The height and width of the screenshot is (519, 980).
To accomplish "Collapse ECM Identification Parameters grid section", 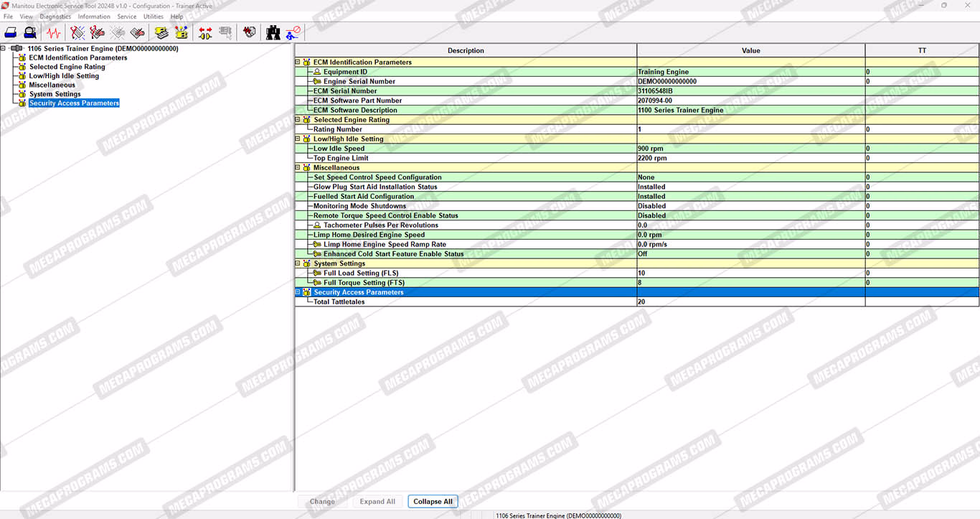I will (298, 62).
